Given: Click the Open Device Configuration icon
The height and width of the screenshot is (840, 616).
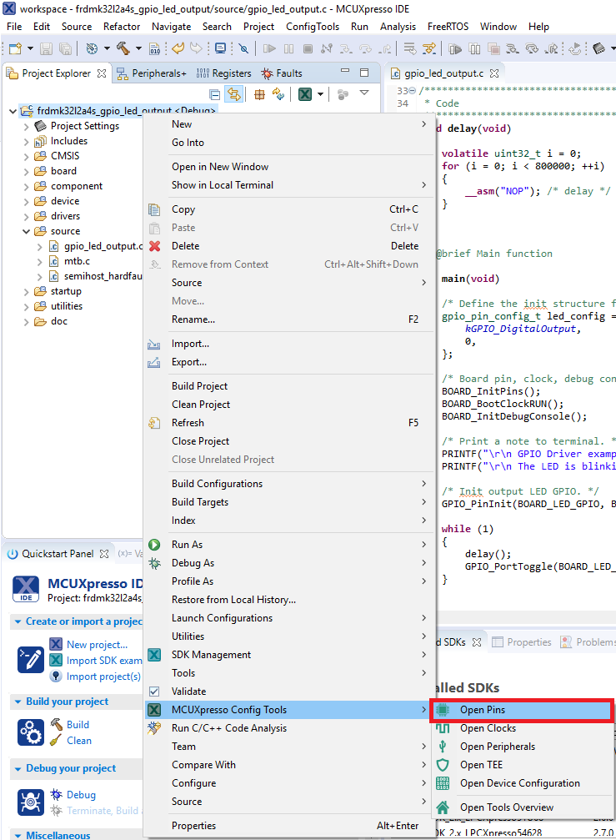Looking at the screenshot, I should click(443, 783).
